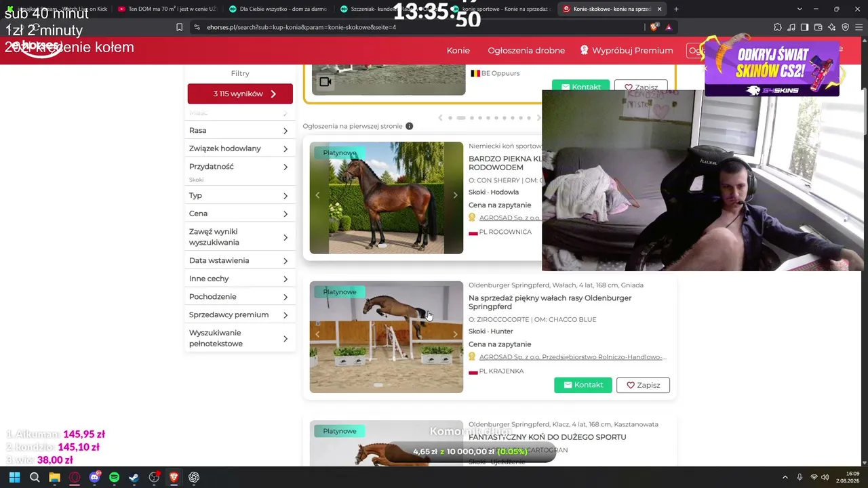Expand the Pochodzenie filter
Screen dimensions: 868x488
(x=240, y=297)
